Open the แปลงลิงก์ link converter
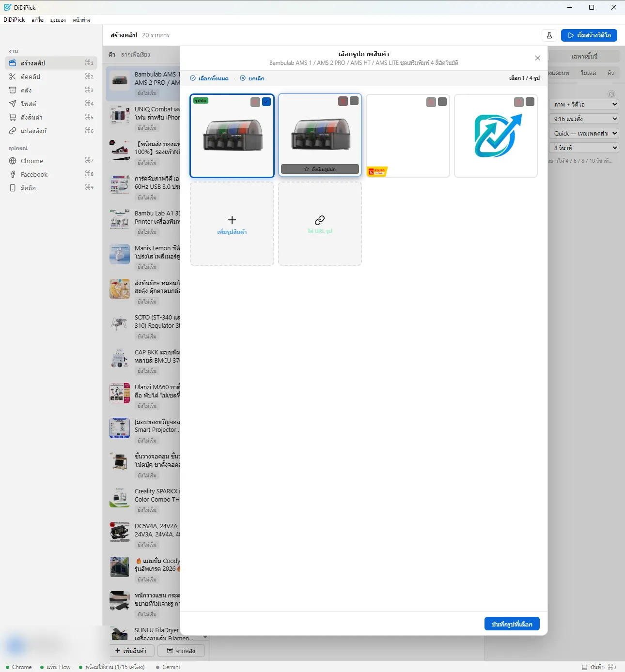Image resolution: width=625 pixels, height=672 pixels. [51, 131]
